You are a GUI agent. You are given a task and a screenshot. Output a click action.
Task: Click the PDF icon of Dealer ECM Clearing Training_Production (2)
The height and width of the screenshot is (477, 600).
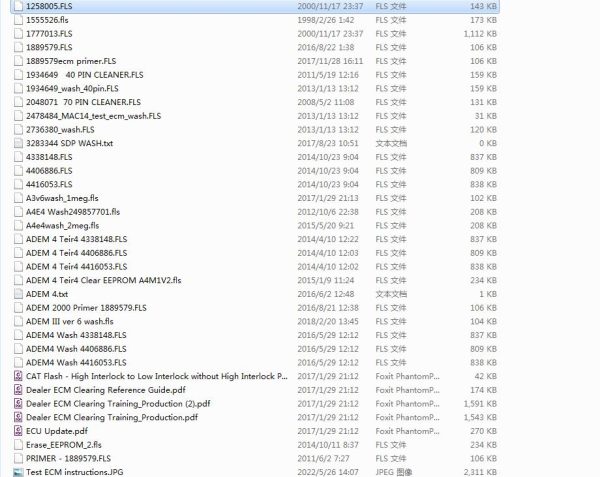pos(18,404)
